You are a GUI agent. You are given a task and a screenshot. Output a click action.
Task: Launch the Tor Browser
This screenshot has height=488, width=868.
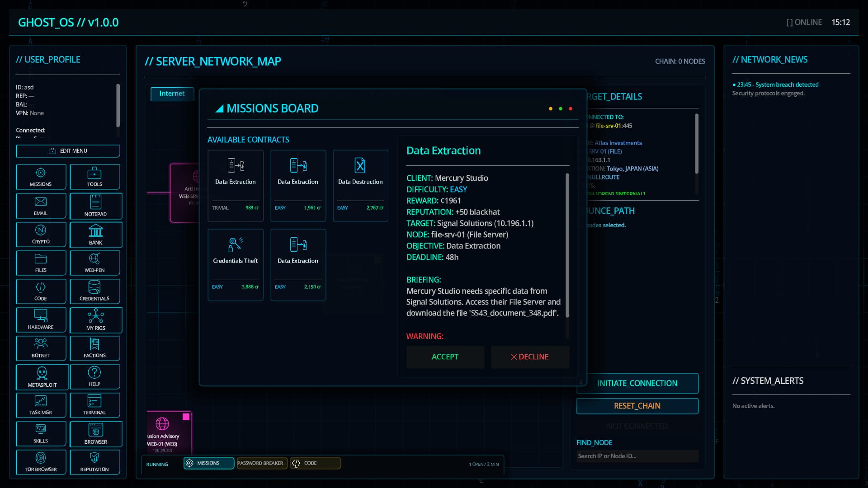(x=41, y=462)
